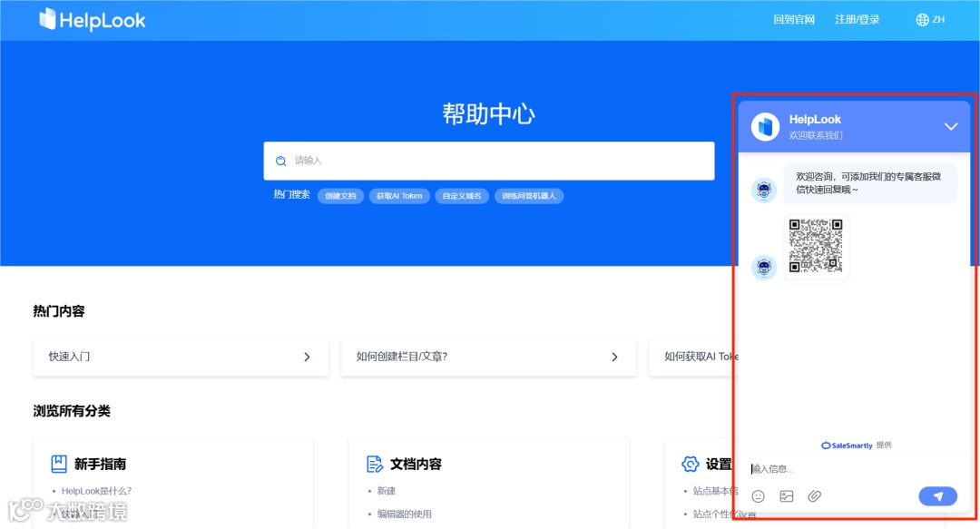Open 注册/登录 from the header
980x529 pixels.
click(857, 19)
